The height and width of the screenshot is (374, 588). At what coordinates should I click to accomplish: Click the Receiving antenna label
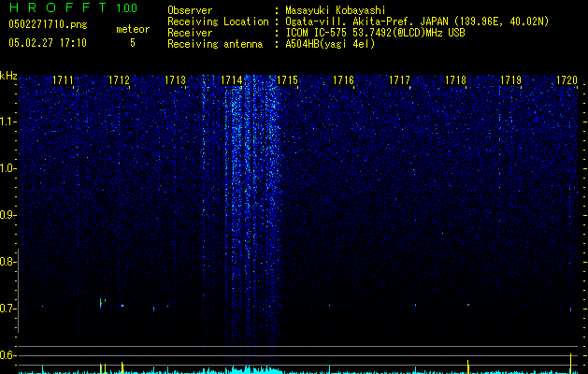tap(215, 44)
